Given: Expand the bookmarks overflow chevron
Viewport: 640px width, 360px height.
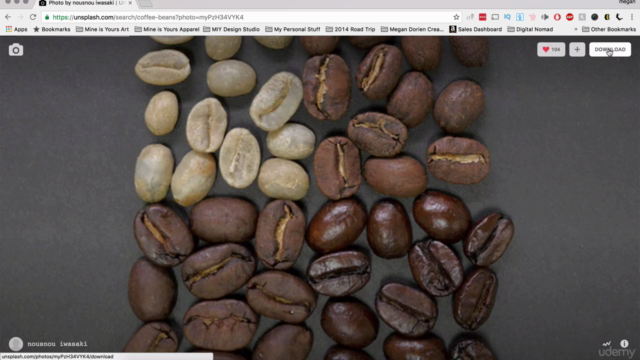Looking at the screenshot, I should 576,29.
